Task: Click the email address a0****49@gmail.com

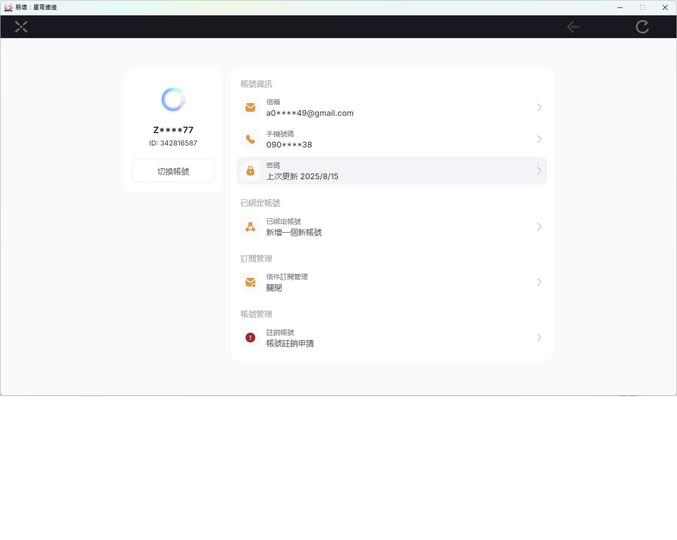Action: (x=310, y=114)
